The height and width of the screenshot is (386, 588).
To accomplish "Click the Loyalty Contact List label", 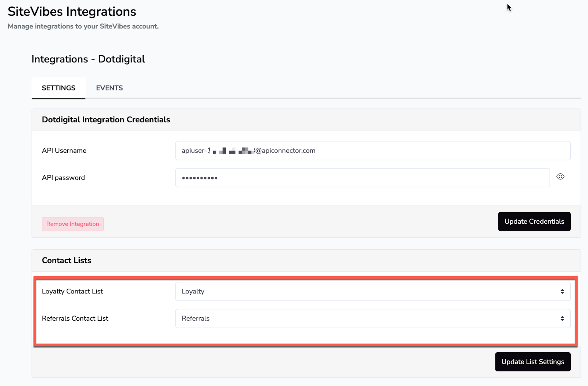I will click(x=72, y=291).
